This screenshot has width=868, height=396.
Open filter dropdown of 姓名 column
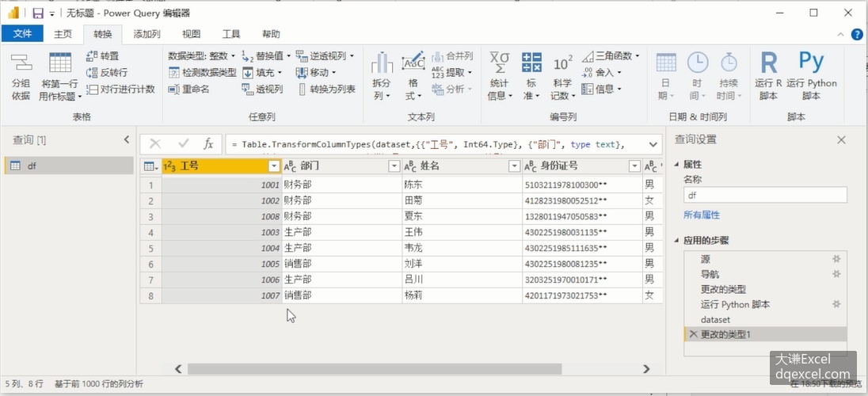coord(514,166)
